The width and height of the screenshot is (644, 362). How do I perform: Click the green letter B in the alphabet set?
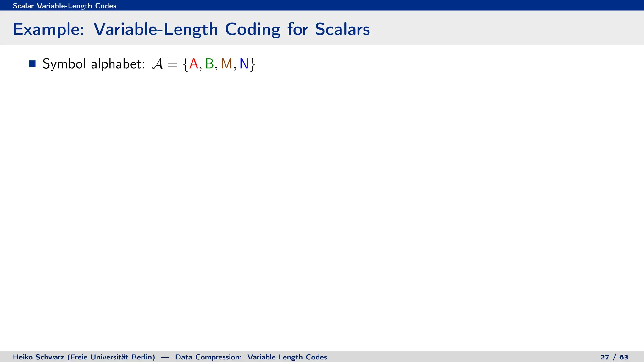click(x=209, y=64)
